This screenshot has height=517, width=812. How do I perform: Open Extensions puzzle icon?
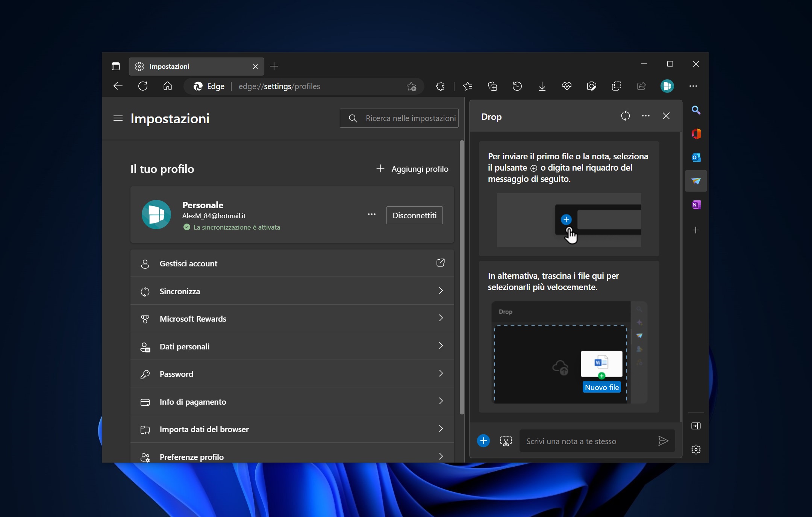coord(440,86)
